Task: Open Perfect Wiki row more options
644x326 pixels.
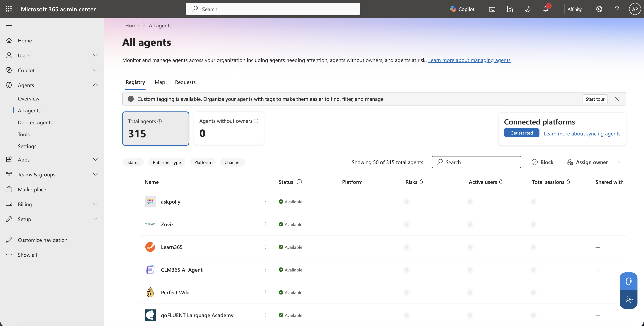Action: click(x=266, y=292)
